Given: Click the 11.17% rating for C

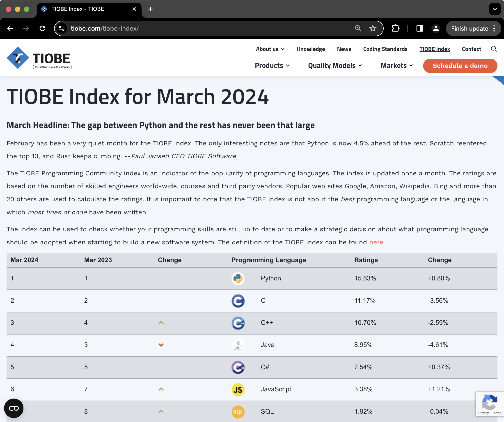Looking at the screenshot, I should 365,300.
